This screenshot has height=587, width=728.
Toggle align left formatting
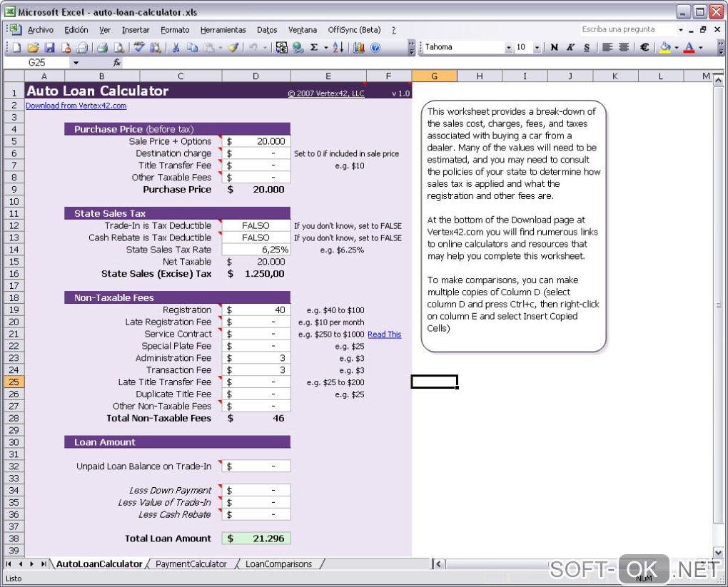coord(607,47)
